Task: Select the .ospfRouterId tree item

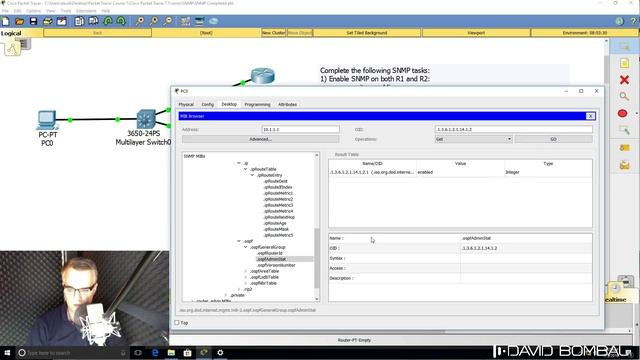Action: (x=270, y=253)
